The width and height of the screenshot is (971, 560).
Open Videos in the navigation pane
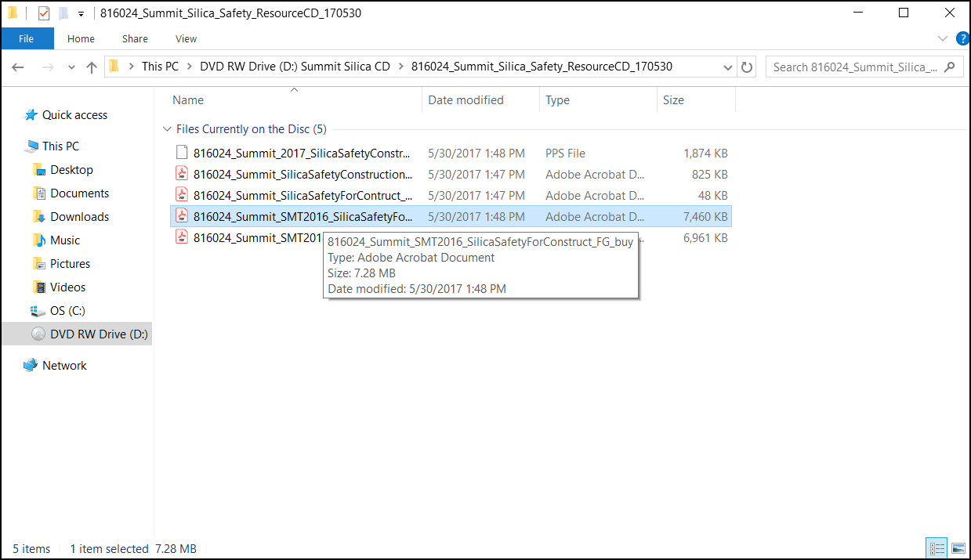67,287
